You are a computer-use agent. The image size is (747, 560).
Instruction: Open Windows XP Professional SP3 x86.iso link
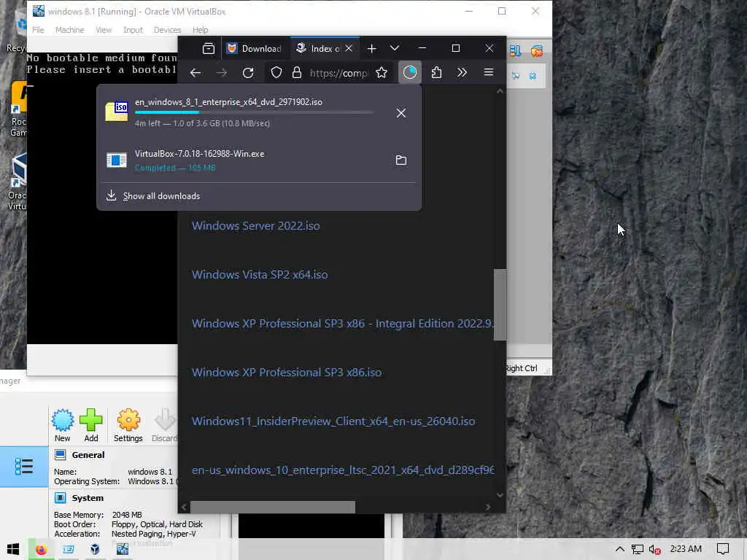[287, 373]
